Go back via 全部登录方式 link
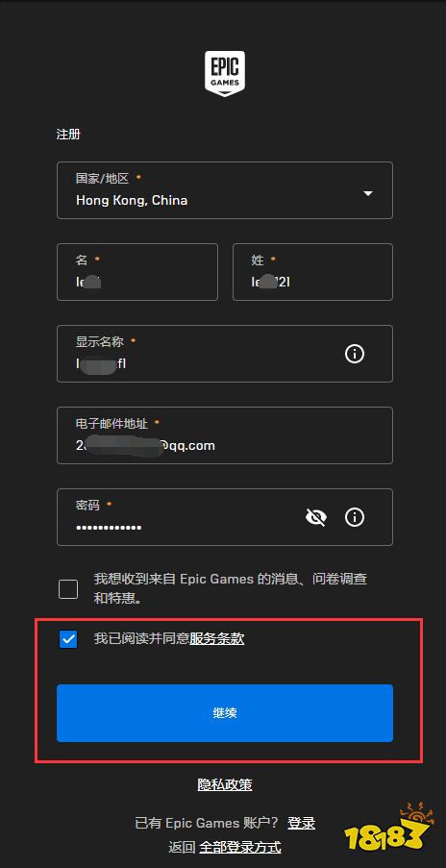The width and height of the screenshot is (446, 868). [240, 847]
